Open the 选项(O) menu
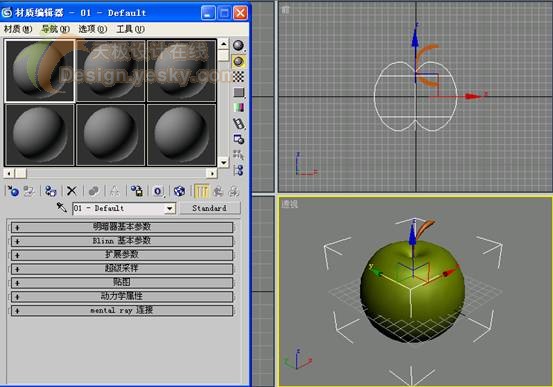This screenshot has height=387, width=553. [92, 29]
